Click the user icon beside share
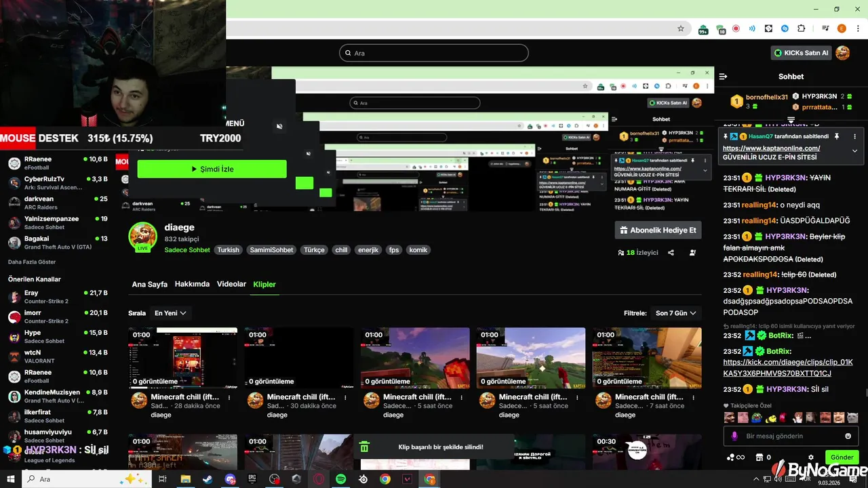868x488 pixels. (x=692, y=252)
